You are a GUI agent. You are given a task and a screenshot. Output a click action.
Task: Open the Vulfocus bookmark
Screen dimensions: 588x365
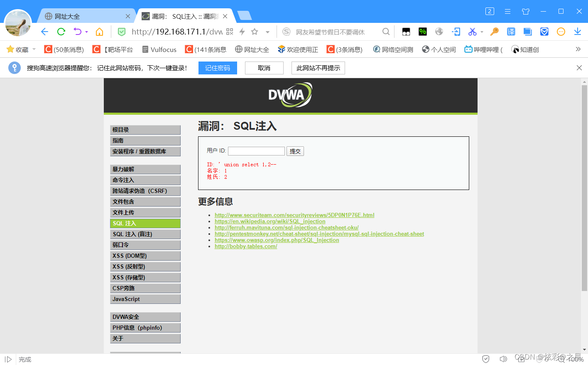[x=159, y=49]
